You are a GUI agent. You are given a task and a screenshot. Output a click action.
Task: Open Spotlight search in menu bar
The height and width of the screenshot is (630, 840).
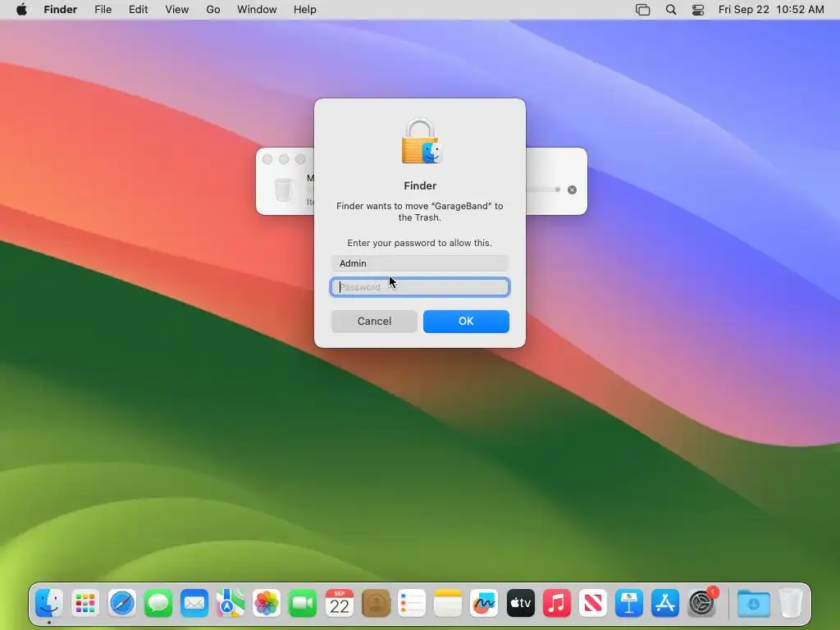tap(671, 10)
